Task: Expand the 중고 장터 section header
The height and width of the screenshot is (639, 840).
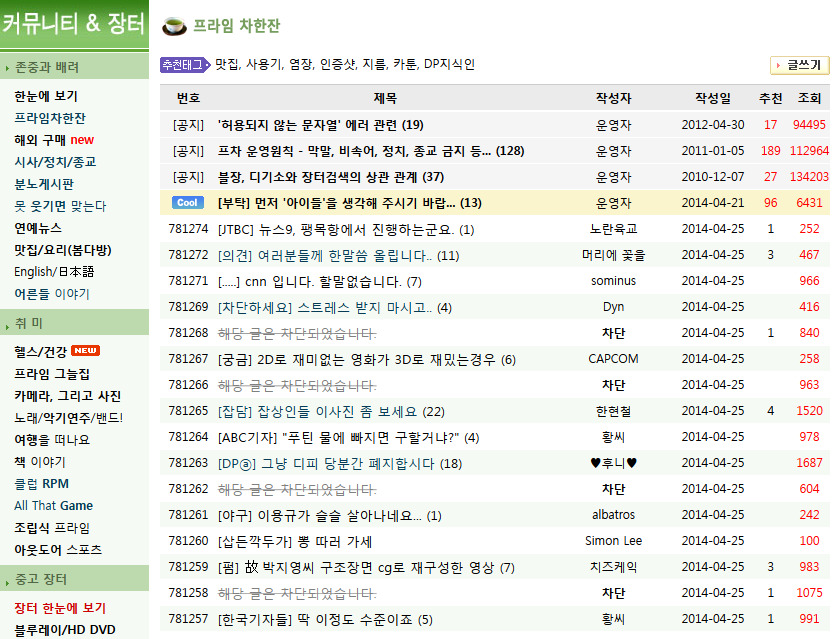Action: (74, 579)
